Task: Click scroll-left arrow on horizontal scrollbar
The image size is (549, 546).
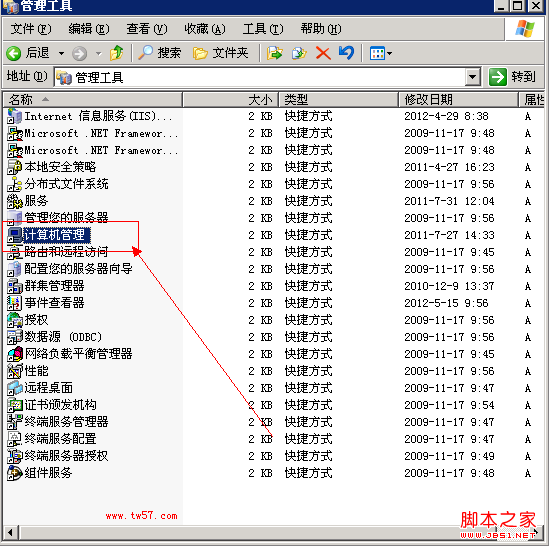Action: point(11,532)
